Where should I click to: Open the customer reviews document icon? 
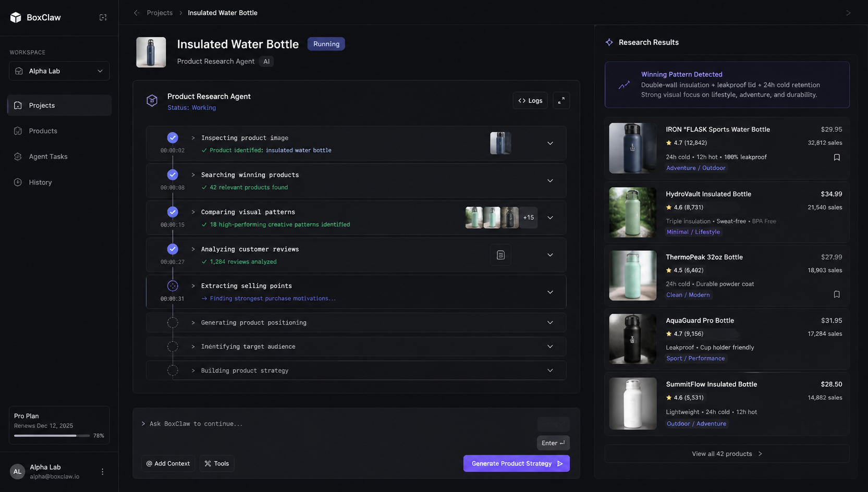[x=500, y=255]
